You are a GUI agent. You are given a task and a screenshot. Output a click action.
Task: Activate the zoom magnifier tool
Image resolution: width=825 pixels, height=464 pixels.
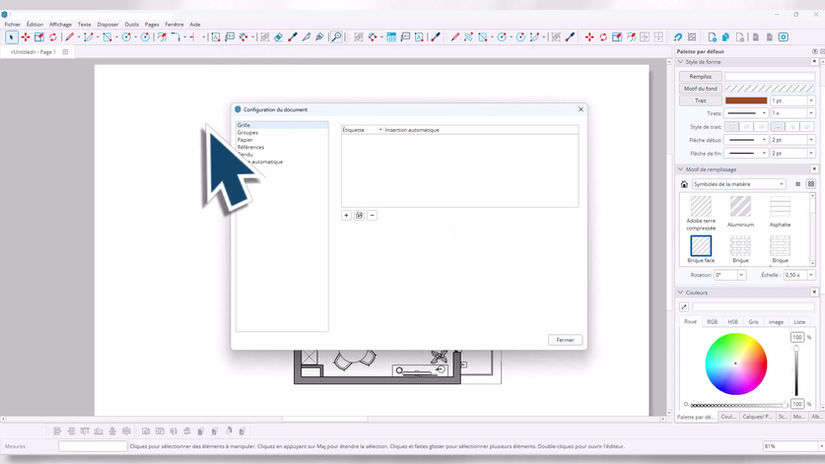(x=336, y=37)
